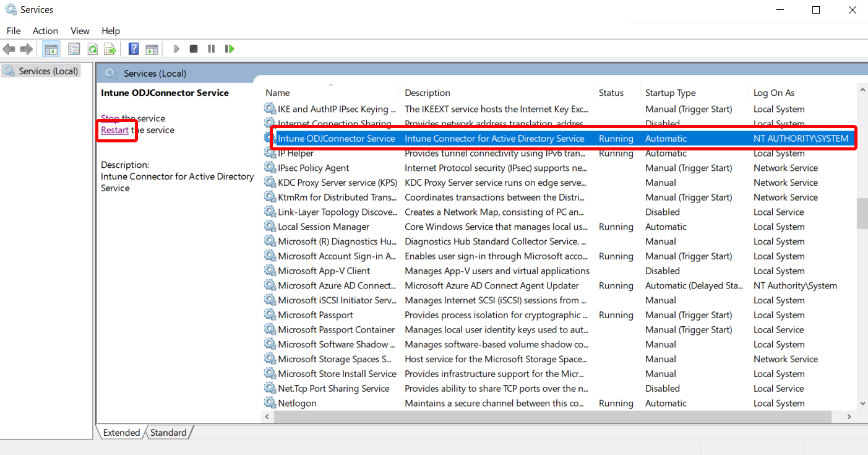Click the Refresh toolbar icon

coord(92,49)
